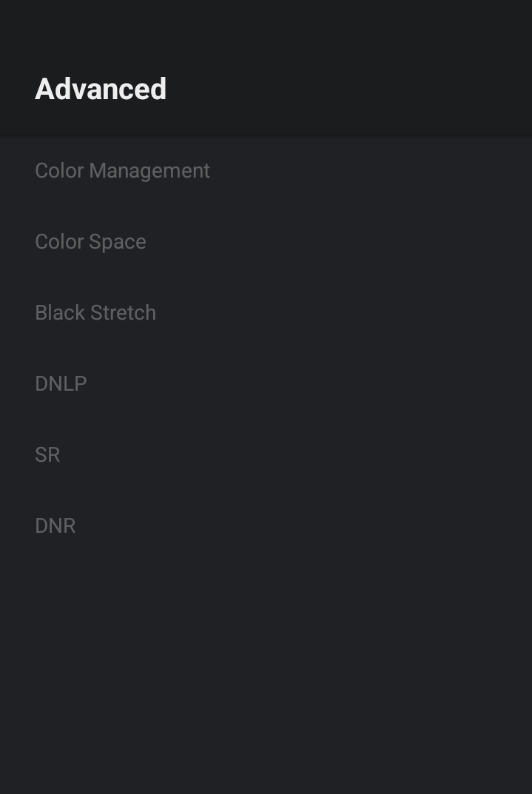Select the Color Space option
Viewport: 532px width, 794px height.
[x=90, y=242]
